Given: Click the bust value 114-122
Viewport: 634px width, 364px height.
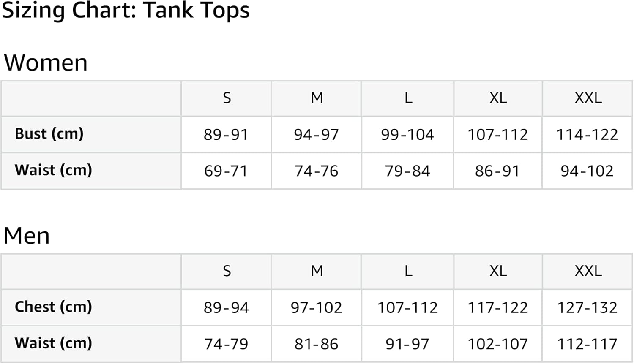Looking at the screenshot, I should [x=587, y=135].
